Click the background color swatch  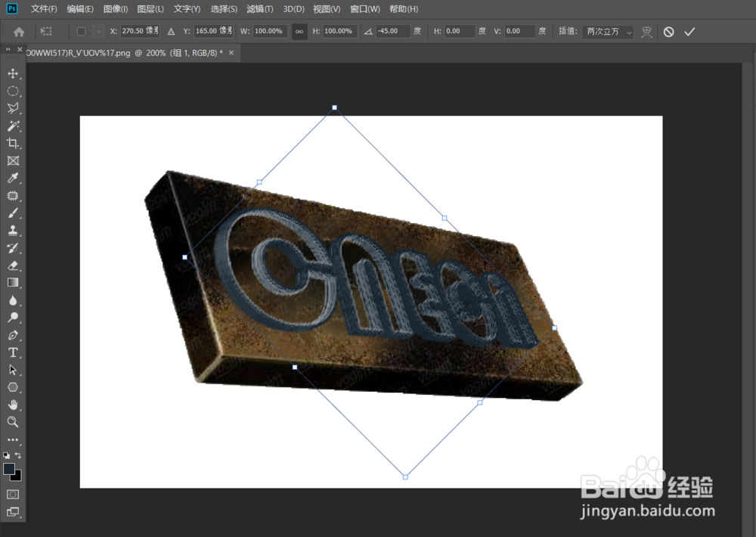click(18, 476)
